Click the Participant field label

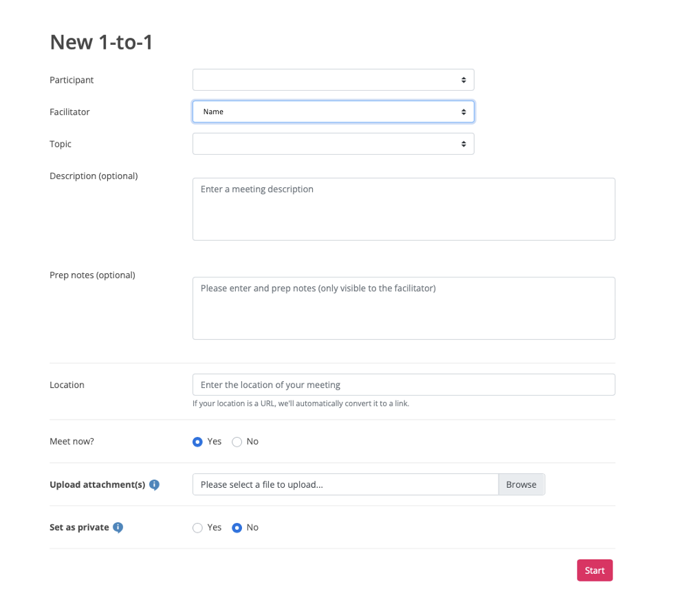(x=72, y=80)
